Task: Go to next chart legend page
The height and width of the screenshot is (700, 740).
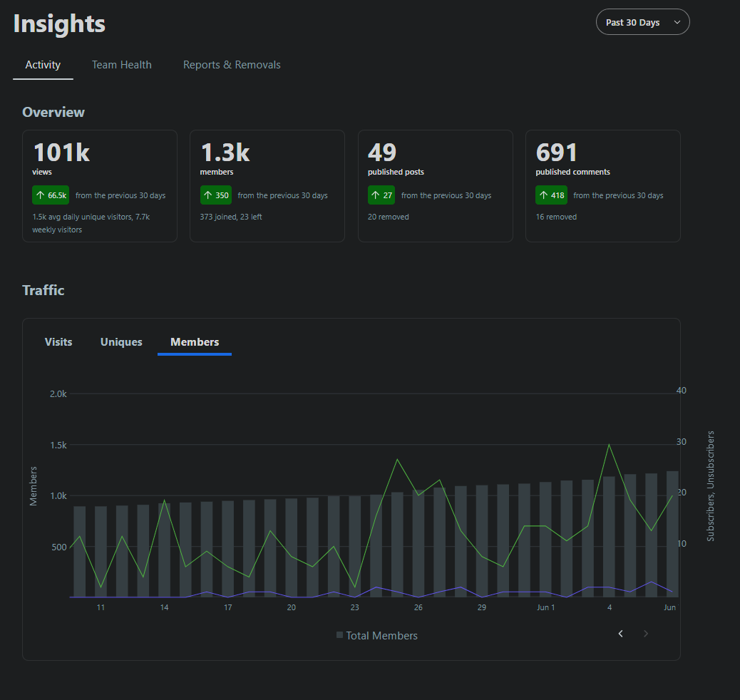Action: [646, 634]
